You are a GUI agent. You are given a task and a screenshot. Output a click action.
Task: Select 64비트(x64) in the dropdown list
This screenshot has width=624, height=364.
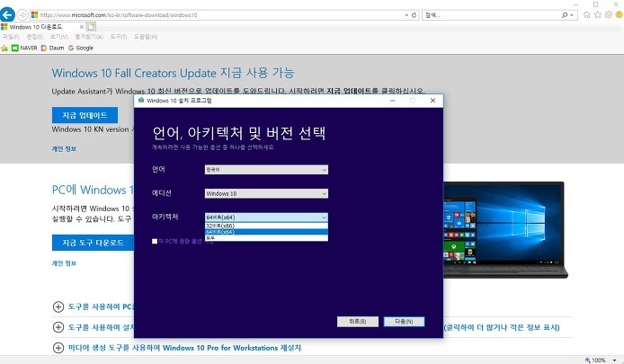(266, 232)
